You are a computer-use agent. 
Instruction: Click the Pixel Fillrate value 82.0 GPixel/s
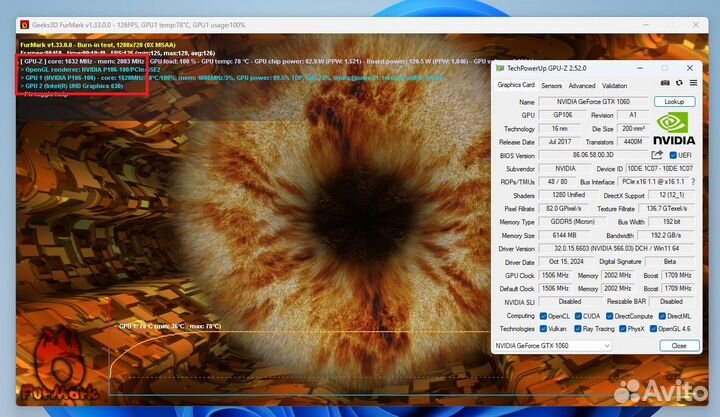[563, 208]
